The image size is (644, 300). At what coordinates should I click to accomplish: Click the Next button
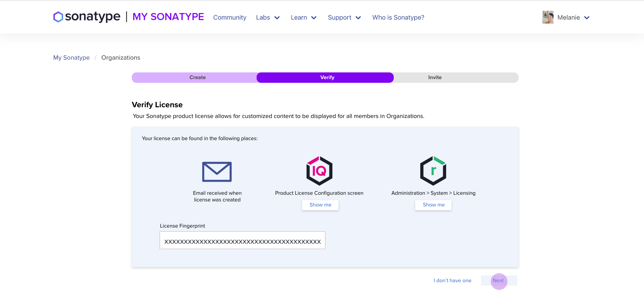[499, 281]
